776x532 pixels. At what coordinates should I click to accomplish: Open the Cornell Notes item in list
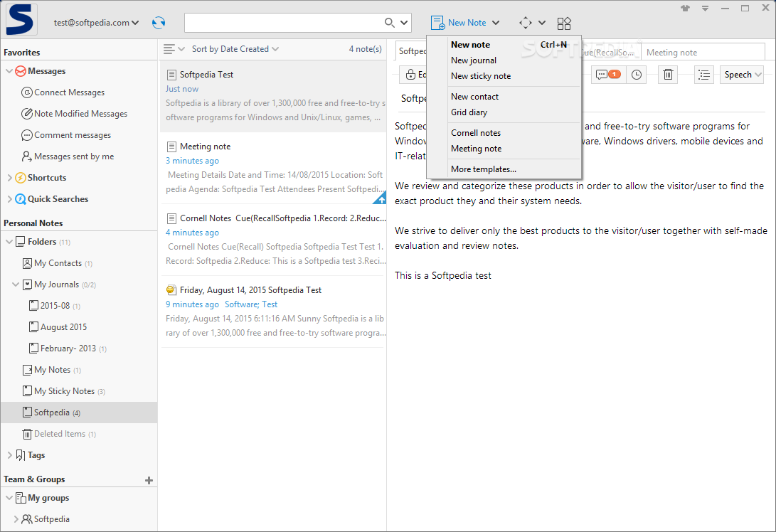point(273,240)
